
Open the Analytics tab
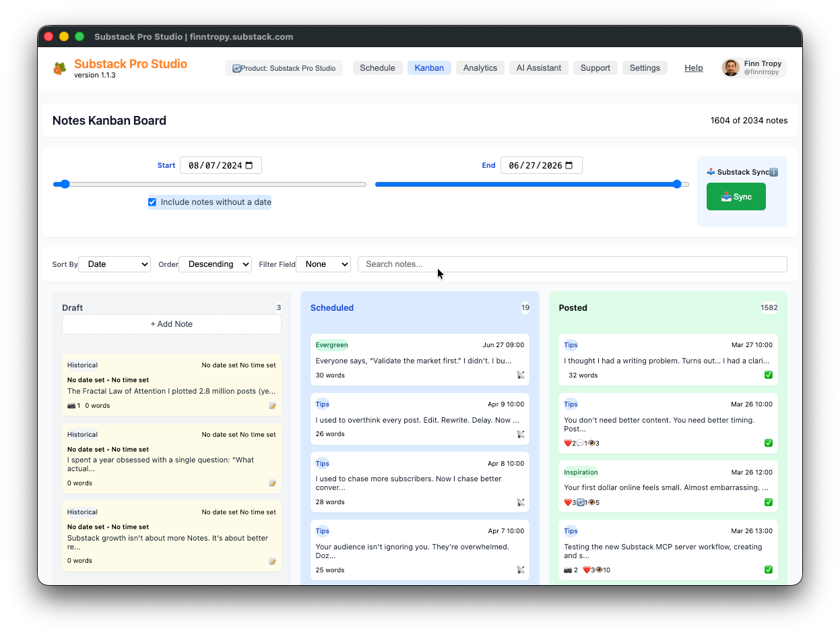point(480,68)
